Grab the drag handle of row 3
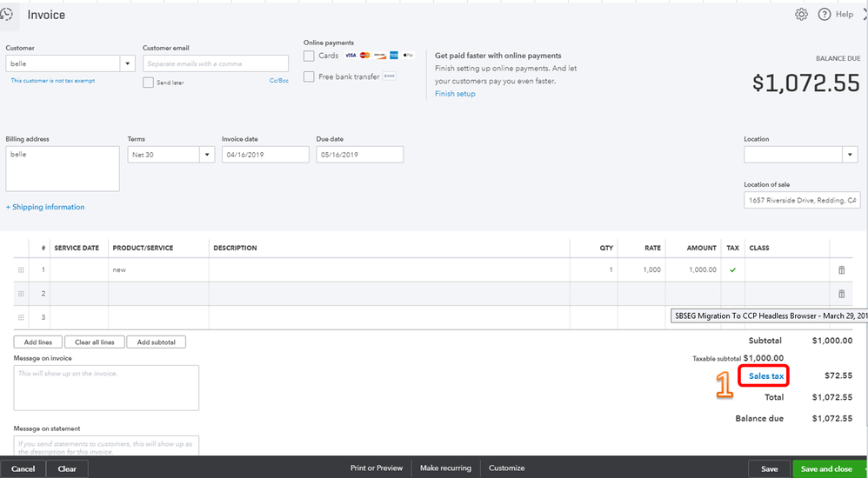Screen dimensions: 868x478 point(21,317)
